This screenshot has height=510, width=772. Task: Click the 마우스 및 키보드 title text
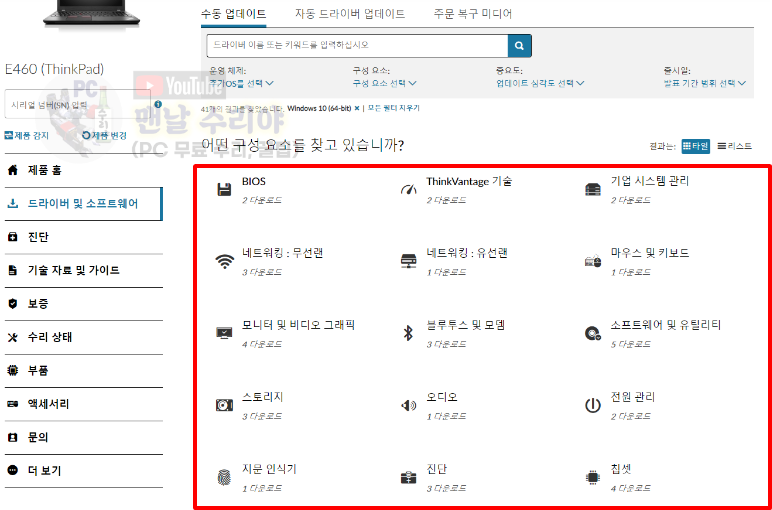[x=650, y=254]
